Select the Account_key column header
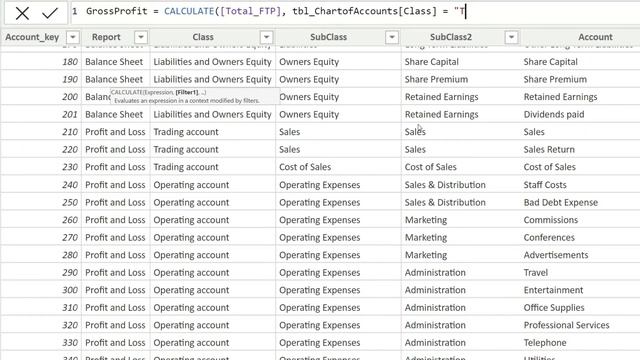 [x=32, y=37]
